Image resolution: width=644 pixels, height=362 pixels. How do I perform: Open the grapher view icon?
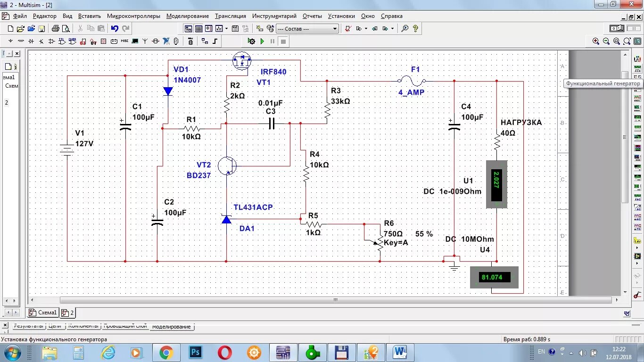click(219, 28)
